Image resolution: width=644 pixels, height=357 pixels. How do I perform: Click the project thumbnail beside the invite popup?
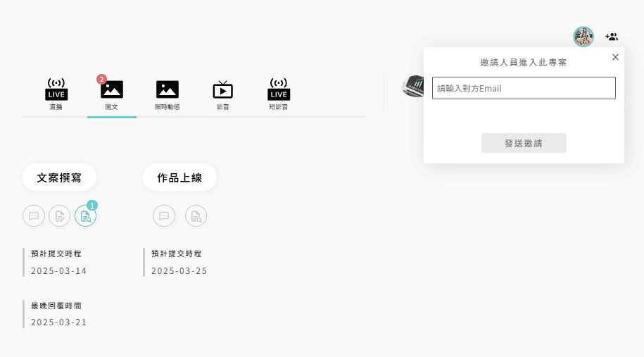click(412, 87)
